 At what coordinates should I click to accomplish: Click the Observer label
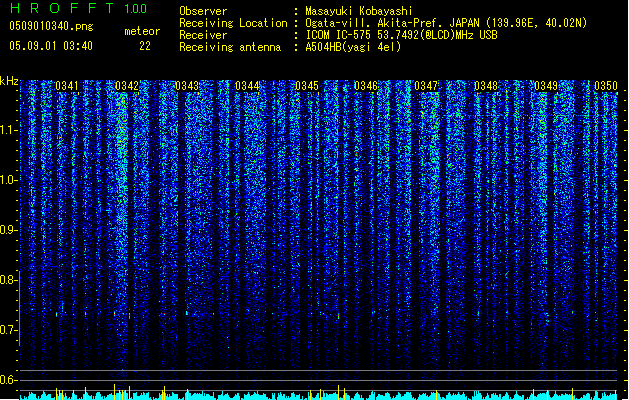click(203, 11)
